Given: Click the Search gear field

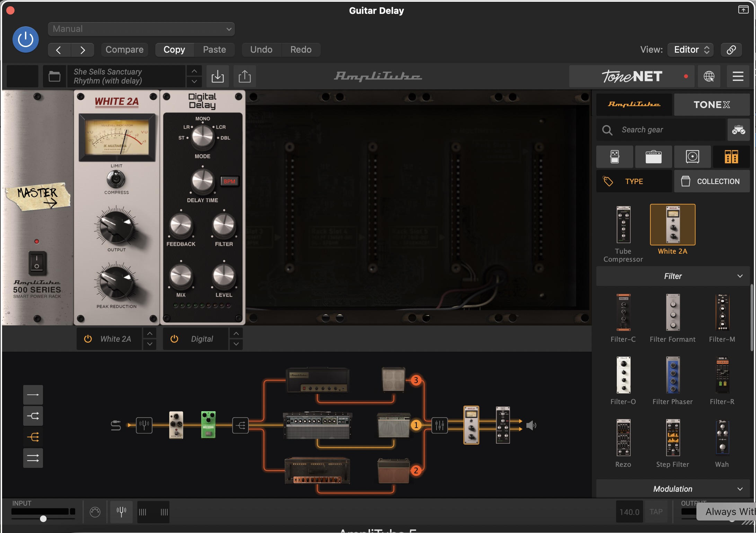Looking at the screenshot, I should [661, 130].
